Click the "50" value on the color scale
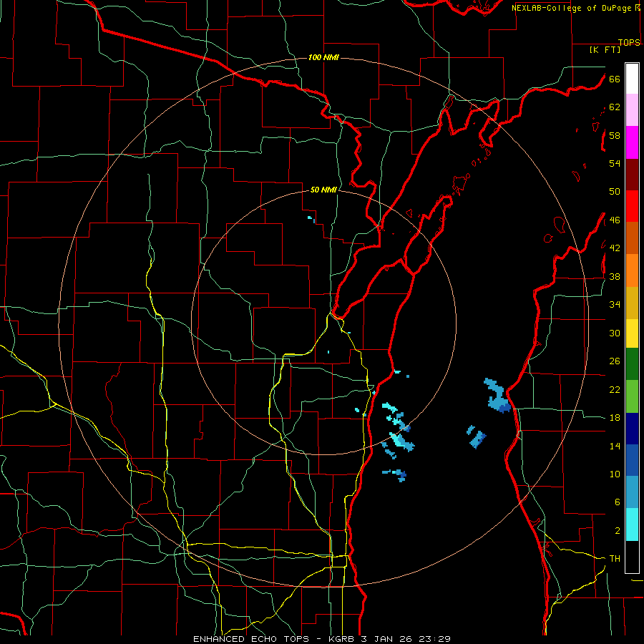This screenshot has height=644, width=644. tap(615, 192)
